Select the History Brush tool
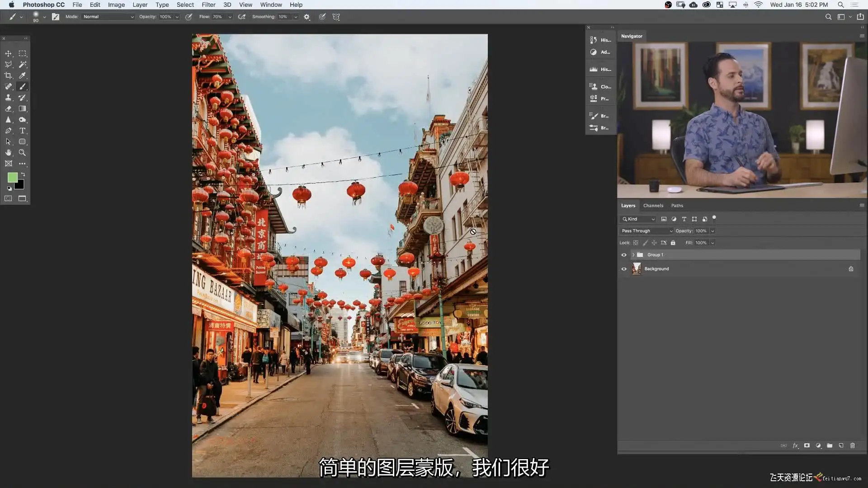This screenshot has width=868, height=488. pos(22,98)
